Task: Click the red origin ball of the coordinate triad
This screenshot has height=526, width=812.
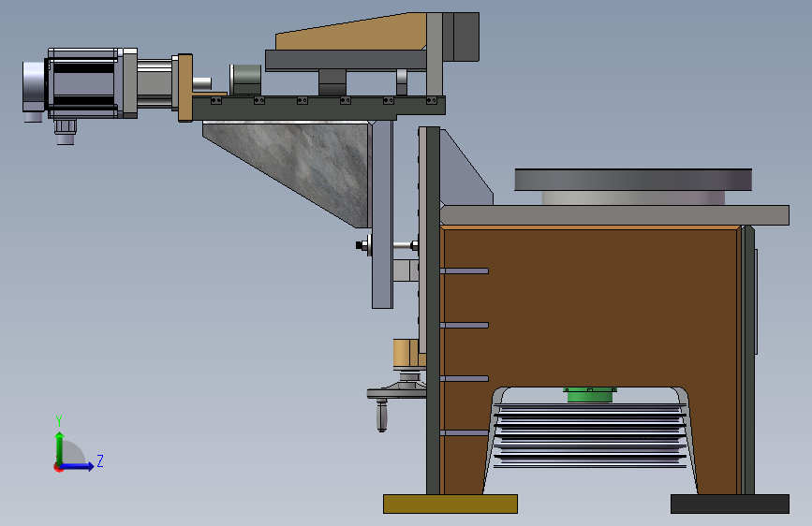Action: pyautogui.click(x=57, y=467)
